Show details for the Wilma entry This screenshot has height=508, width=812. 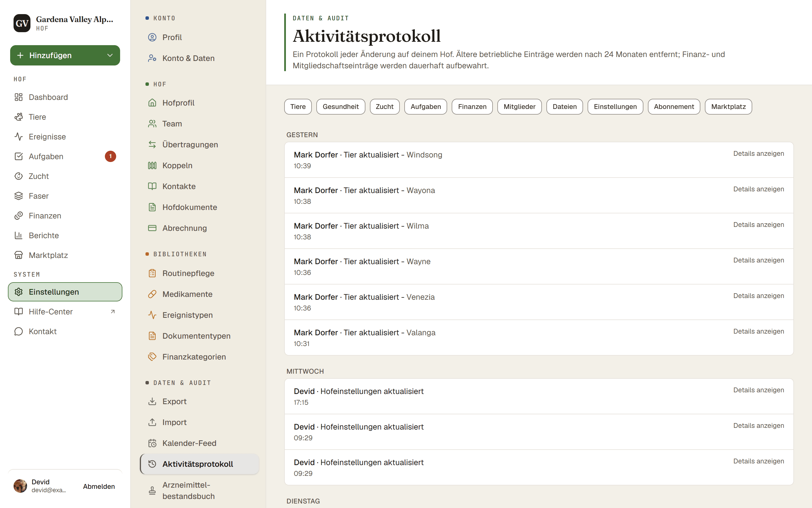[758, 225]
